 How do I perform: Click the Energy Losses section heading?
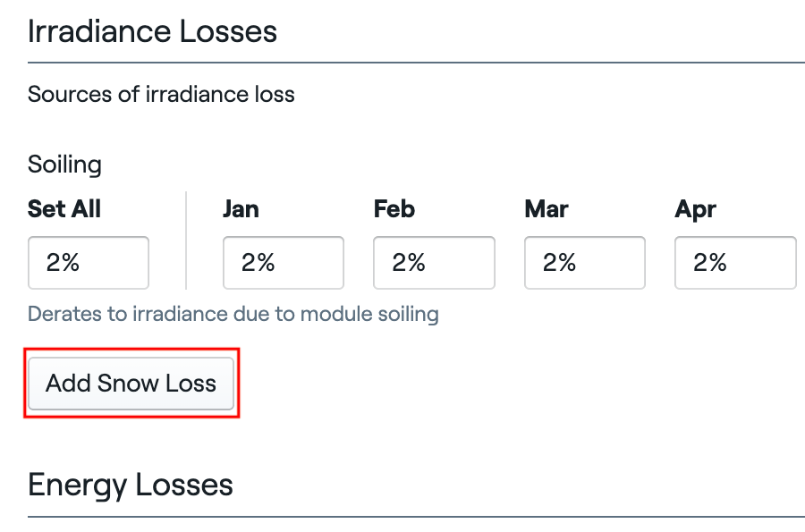coord(131,485)
